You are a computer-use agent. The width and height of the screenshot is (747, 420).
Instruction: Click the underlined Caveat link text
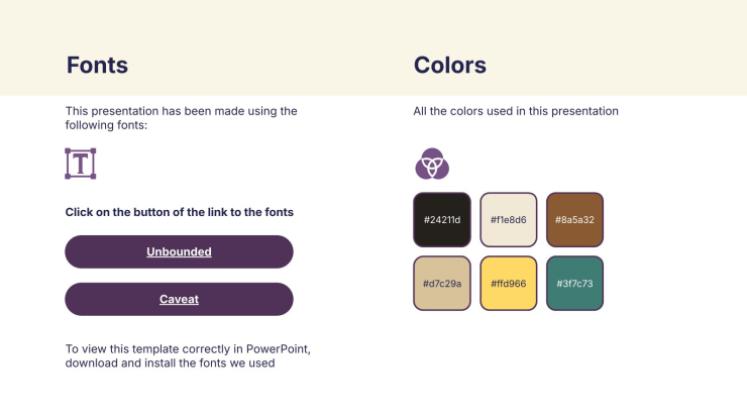click(179, 300)
